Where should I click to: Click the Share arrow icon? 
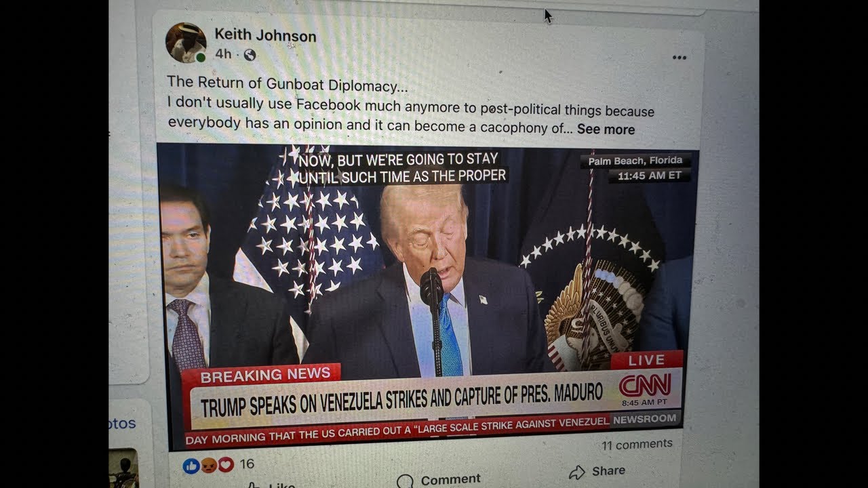point(577,472)
